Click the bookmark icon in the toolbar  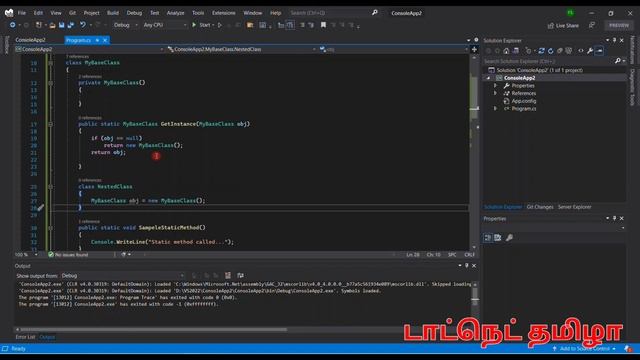click(x=323, y=25)
